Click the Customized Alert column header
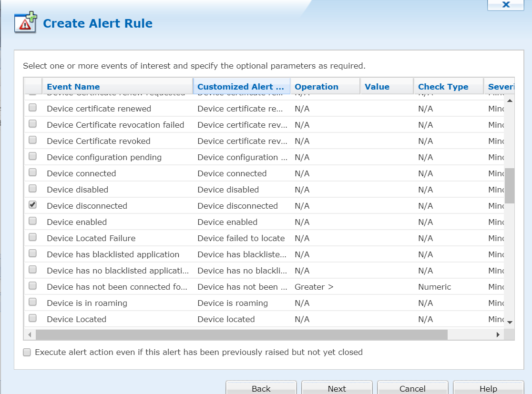This screenshot has width=532, height=394. point(241,87)
